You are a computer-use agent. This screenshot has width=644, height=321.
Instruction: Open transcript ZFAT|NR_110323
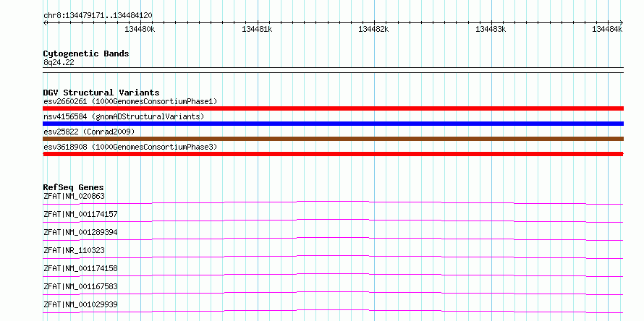(74, 250)
